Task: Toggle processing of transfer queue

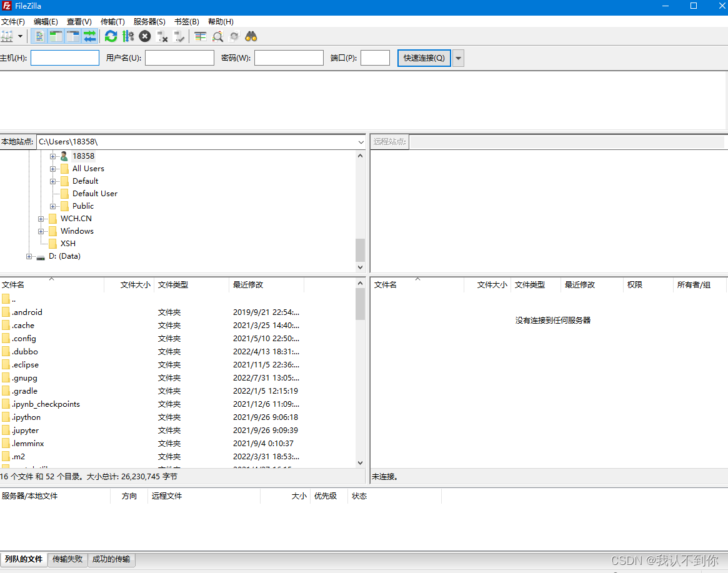Action: tap(127, 36)
